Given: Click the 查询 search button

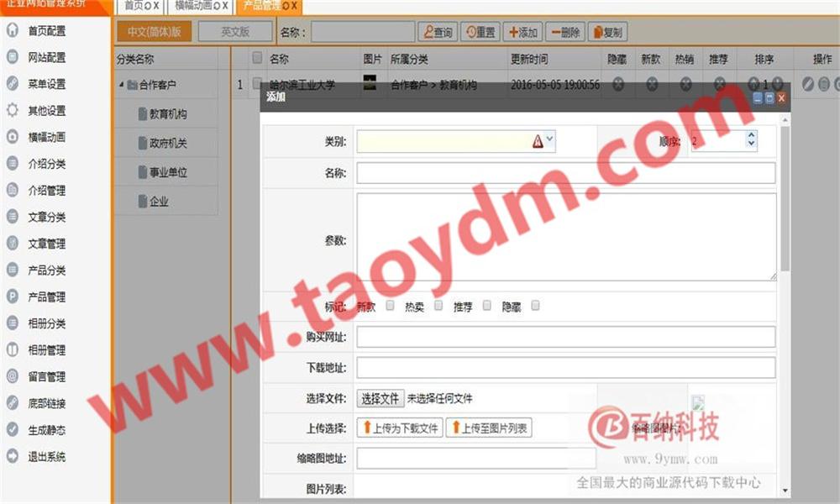Looking at the screenshot, I should point(438,32).
